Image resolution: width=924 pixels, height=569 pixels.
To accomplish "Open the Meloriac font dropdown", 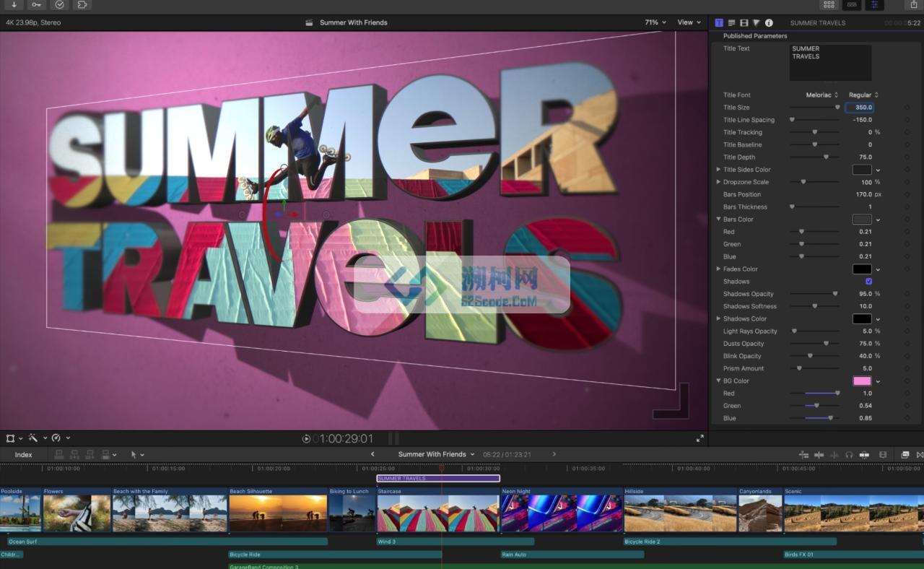I will [x=822, y=95].
